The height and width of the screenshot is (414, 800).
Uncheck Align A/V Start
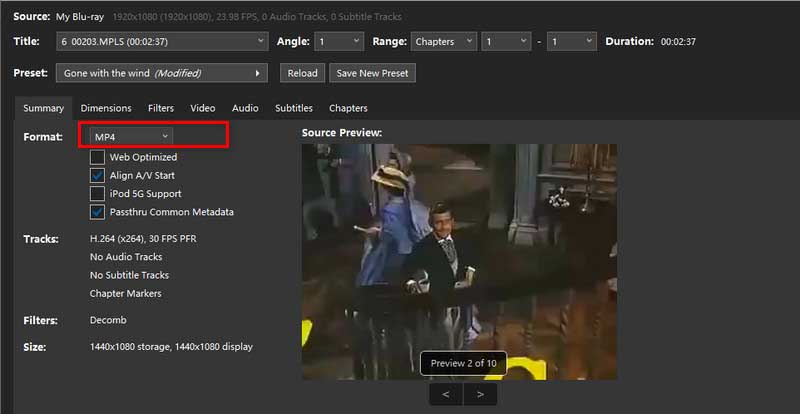click(97, 176)
